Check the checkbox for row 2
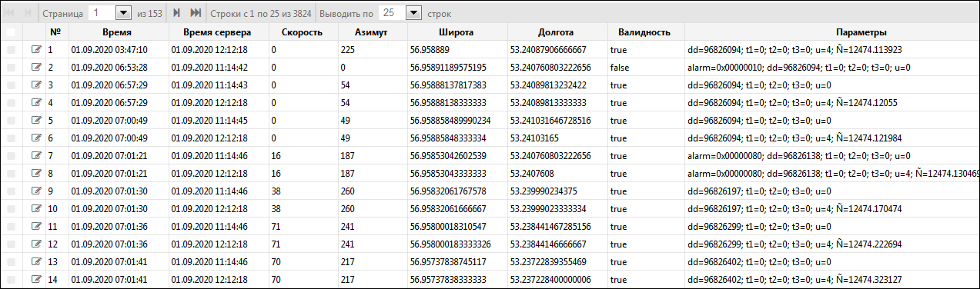The image size is (980, 289). [11, 68]
